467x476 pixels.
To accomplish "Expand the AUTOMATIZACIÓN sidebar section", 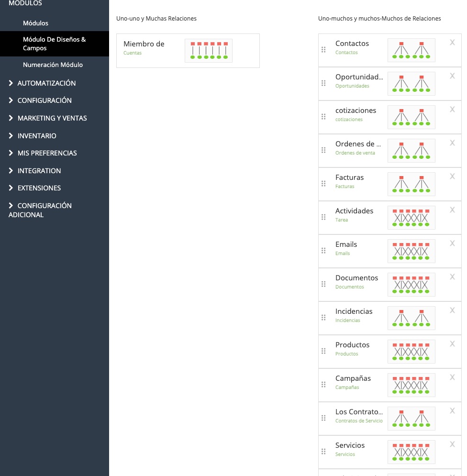I will pyautogui.click(x=46, y=83).
